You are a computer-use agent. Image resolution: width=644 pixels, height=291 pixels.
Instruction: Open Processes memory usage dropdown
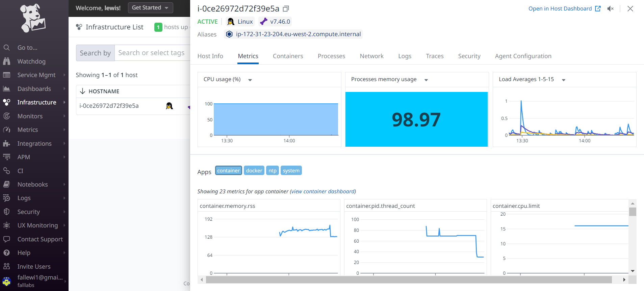tap(426, 80)
